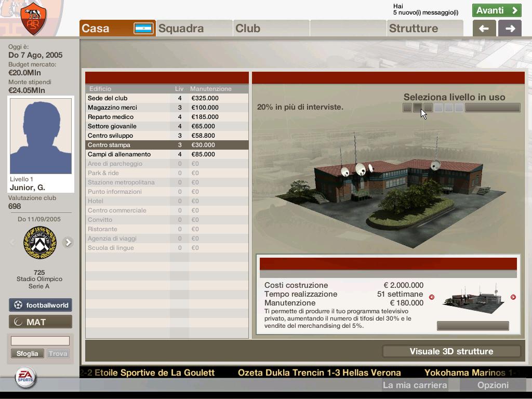Viewport: 532px width, 399px height.
Task: Select Convitto row
Action: pos(167,220)
